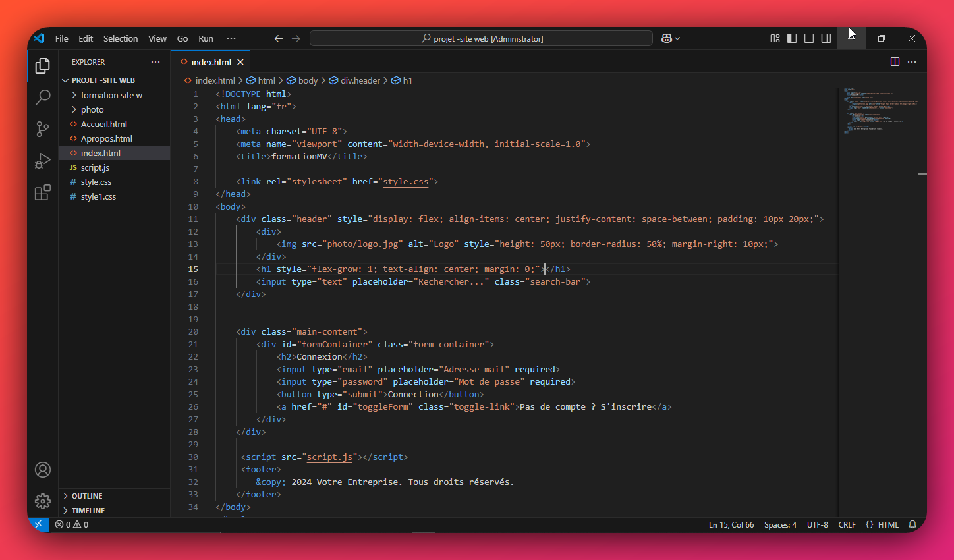Open the Source Control view
The width and height of the screenshot is (954, 560).
pos(43,129)
